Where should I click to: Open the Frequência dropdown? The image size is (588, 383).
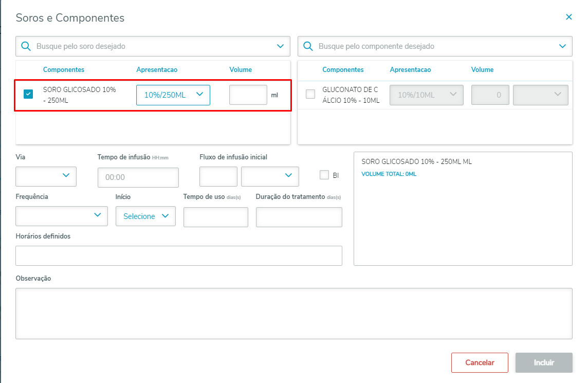pos(62,216)
